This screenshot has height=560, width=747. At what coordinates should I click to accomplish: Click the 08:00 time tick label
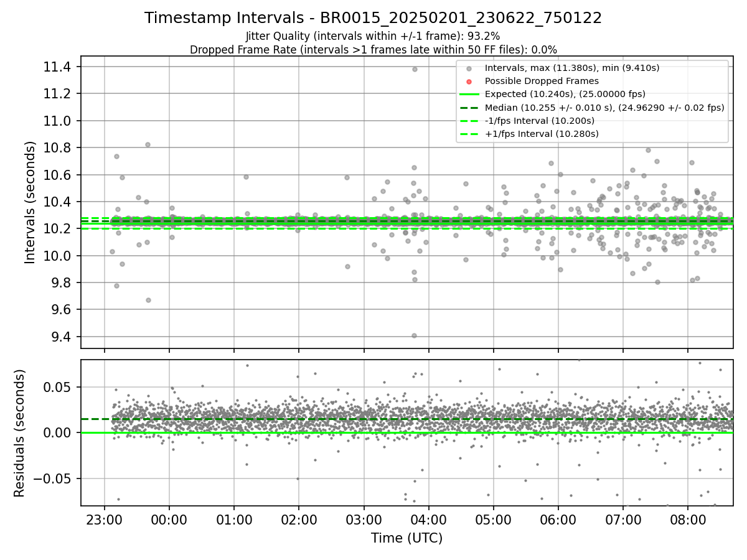[688, 519]
